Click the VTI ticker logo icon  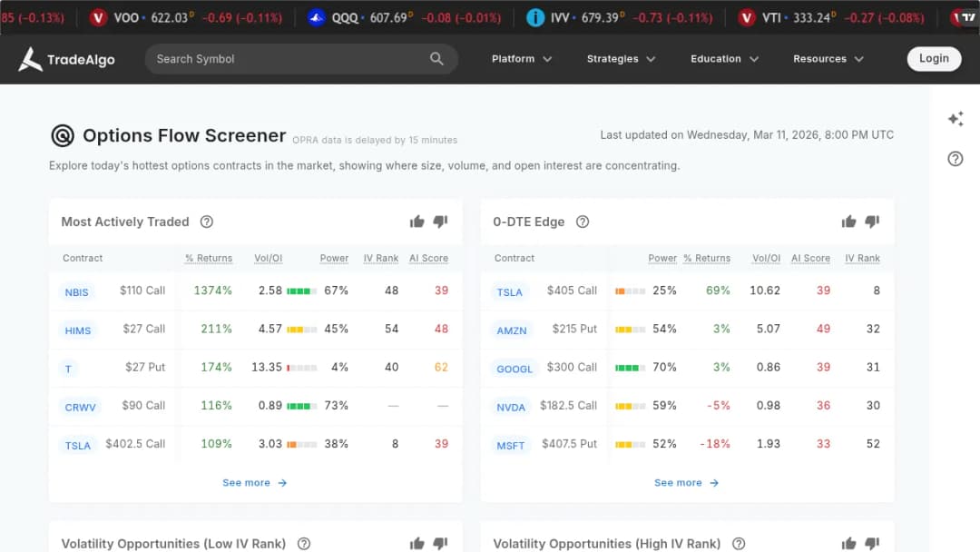coord(747,17)
